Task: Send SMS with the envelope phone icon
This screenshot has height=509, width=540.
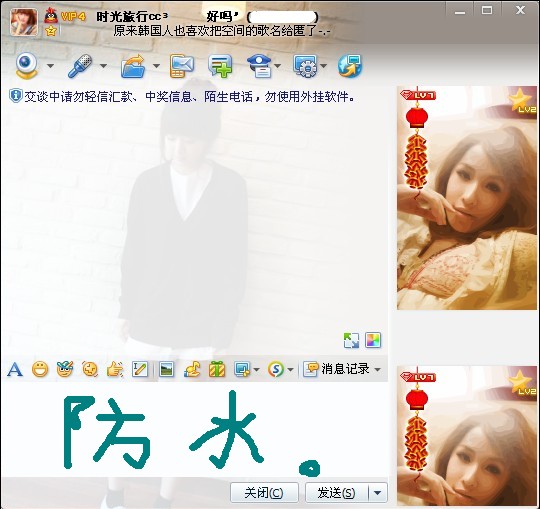Action: (x=182, y=66)
